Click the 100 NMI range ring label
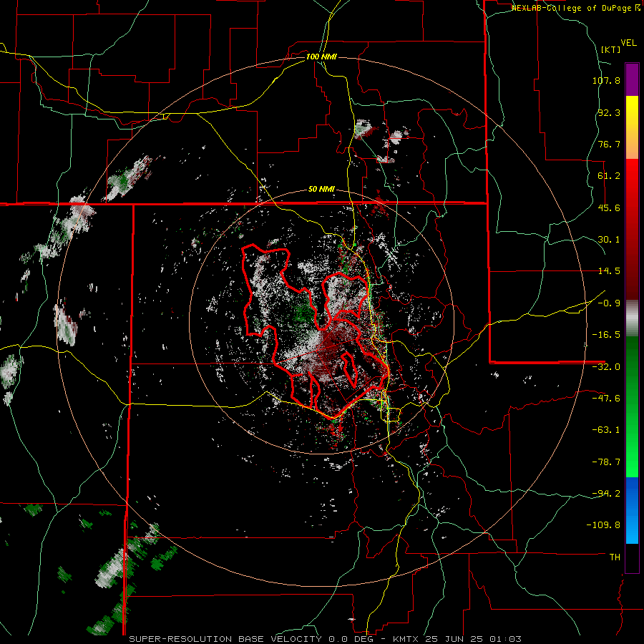 pyautogui.click(x=321, y=57)
